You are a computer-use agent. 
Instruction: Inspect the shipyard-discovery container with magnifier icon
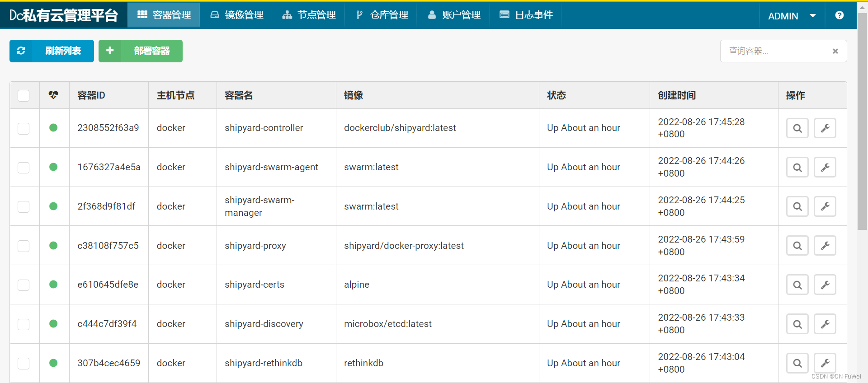(797, 324)
